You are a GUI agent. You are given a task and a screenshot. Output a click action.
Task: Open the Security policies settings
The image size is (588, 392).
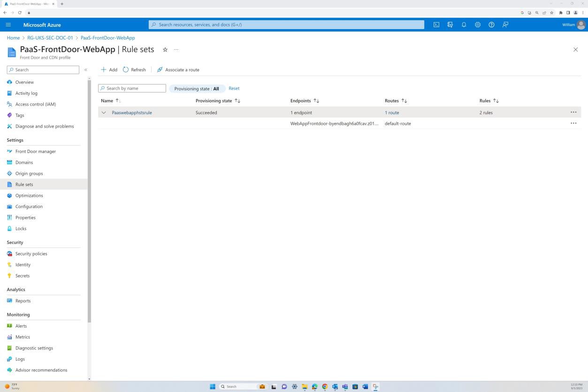coord(31,254)
